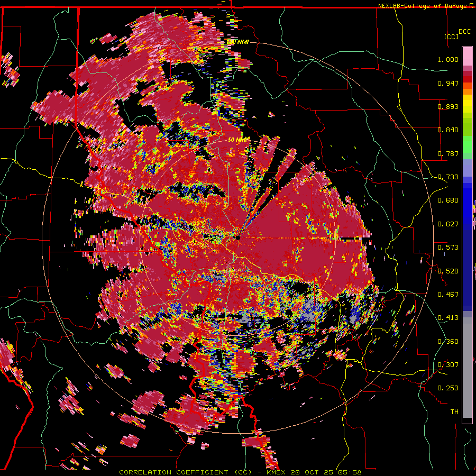Click the 0.787 scale value
This screenshot has height=476, width=476.
click(x=448, y=153)
